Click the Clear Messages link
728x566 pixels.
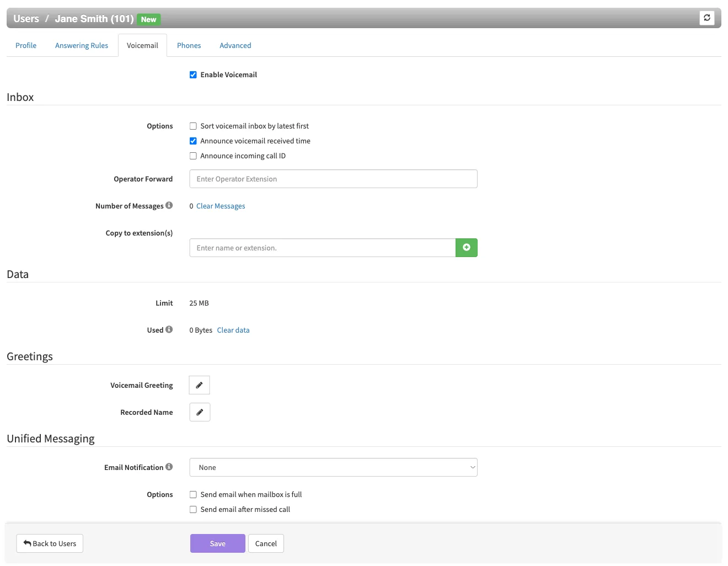221,206
